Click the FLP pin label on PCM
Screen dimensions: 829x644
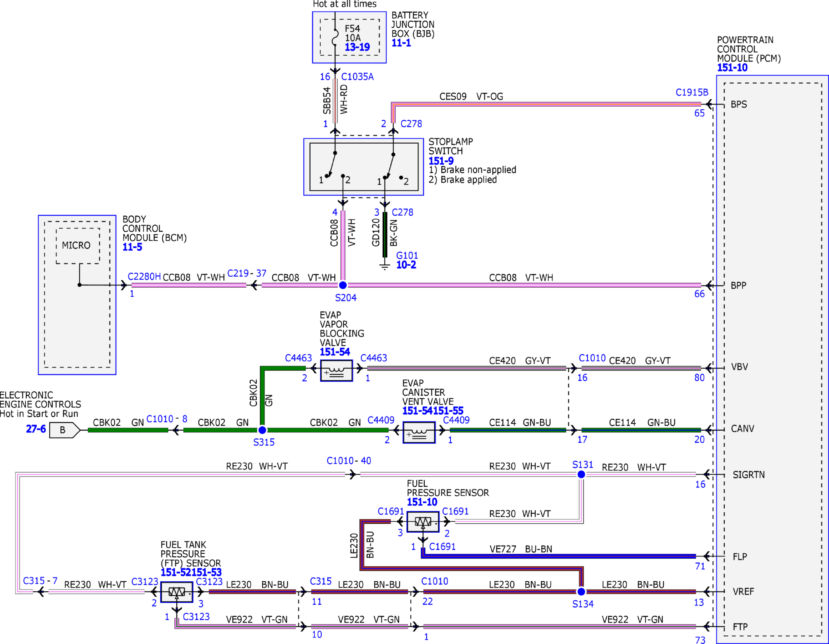[x=739, y=557]
